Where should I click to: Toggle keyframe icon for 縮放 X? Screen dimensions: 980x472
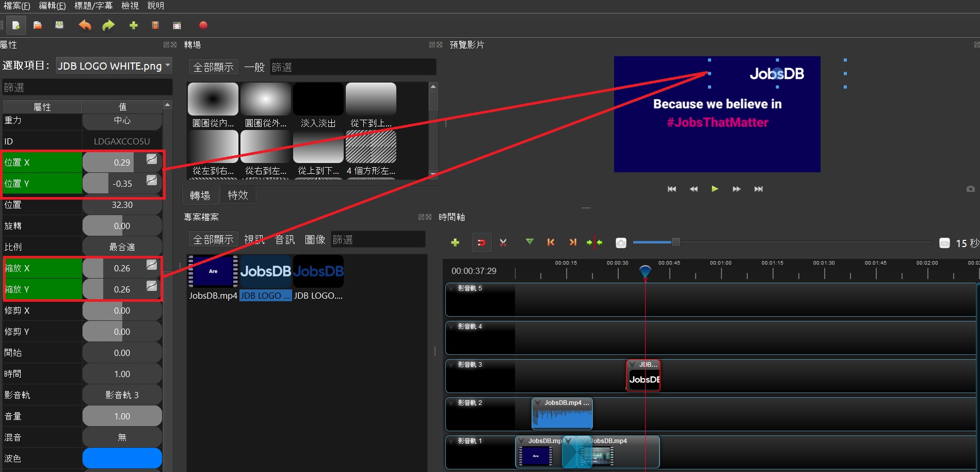point(152,265)
